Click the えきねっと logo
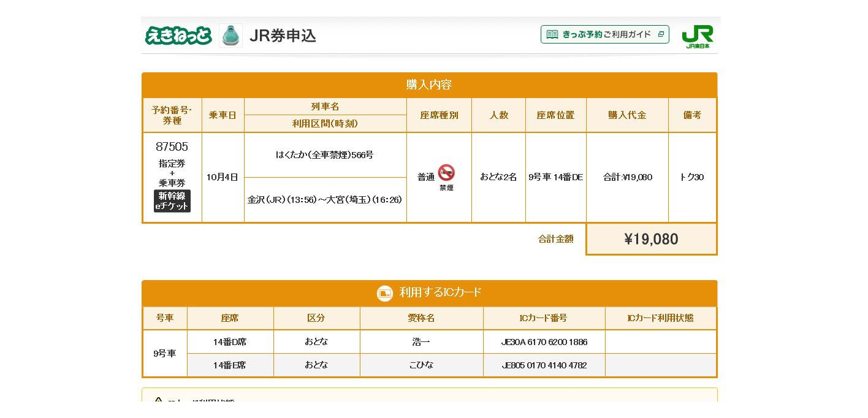Image resolution: width=868 pixels, height=418 pixels. pos(178,36)
